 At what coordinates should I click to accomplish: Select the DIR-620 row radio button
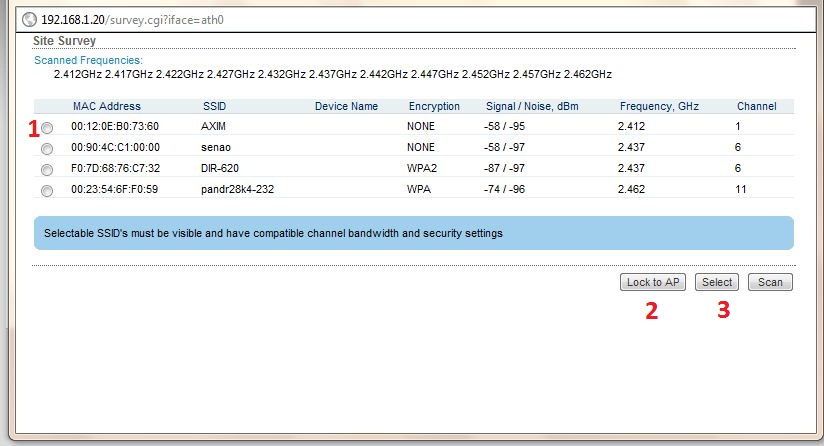[47, 170]
